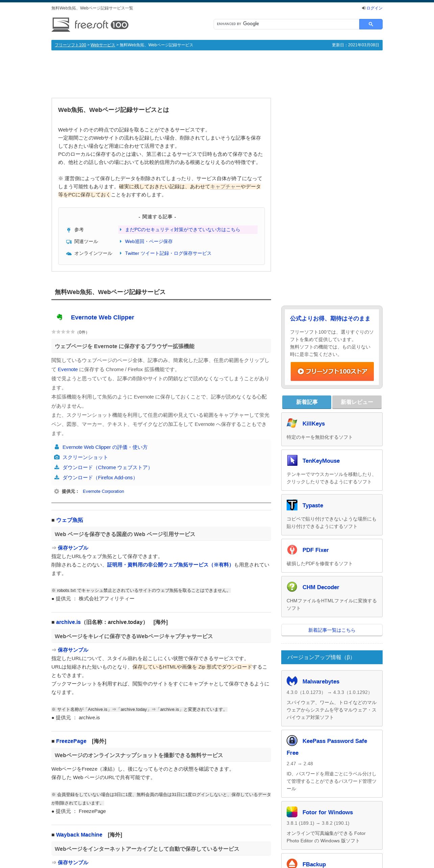
Task: Open the スクリーンショット link
Action: 85,457
